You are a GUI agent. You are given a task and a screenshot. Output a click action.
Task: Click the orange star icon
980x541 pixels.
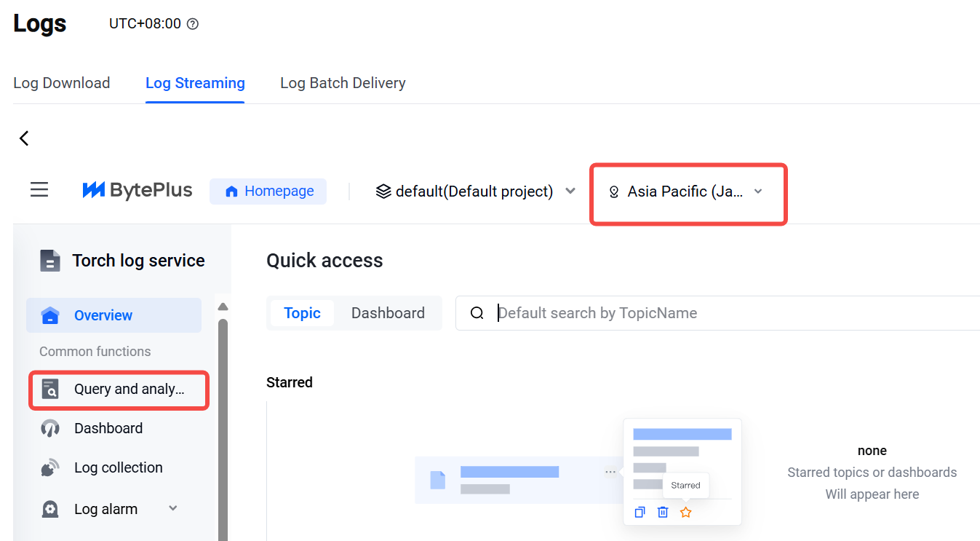tap(685, 513)
